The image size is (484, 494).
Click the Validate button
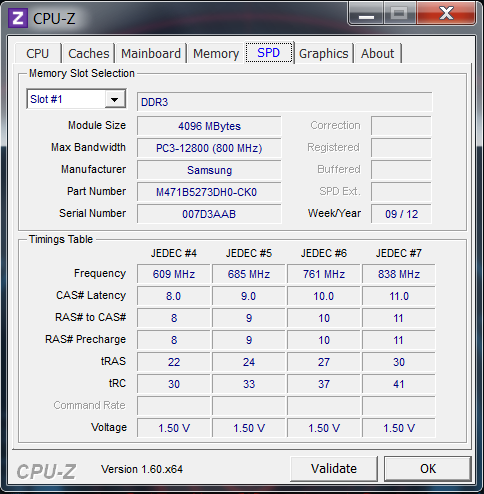pyautogui.click(x=334, y=468)
